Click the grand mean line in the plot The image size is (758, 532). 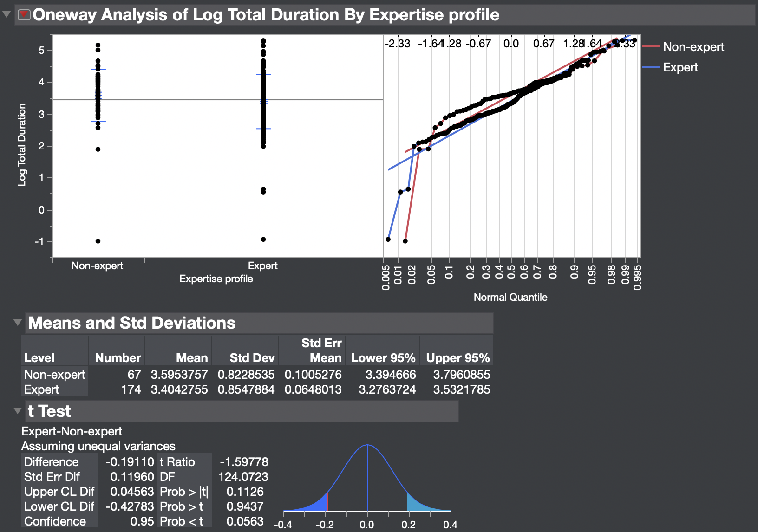point(186,100)
